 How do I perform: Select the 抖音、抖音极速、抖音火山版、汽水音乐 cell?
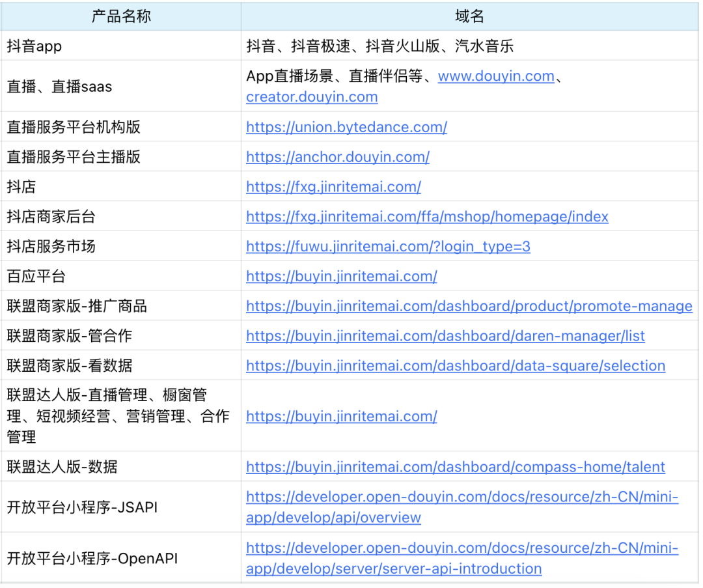[x=469, y=46]
